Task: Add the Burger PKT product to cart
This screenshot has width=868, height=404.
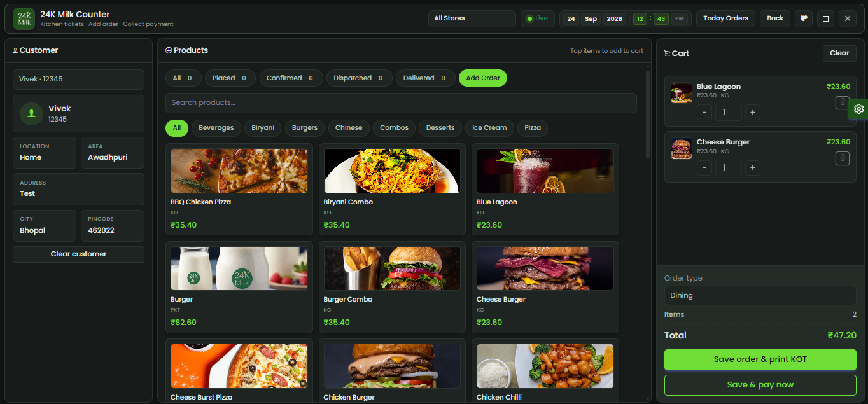Action: point(239,287)
